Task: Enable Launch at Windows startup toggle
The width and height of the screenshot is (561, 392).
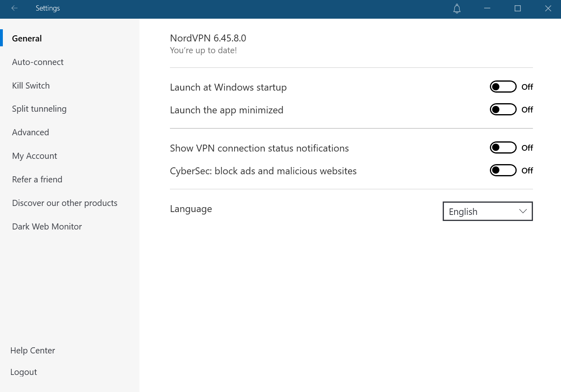Action: (x=503, y=87)
